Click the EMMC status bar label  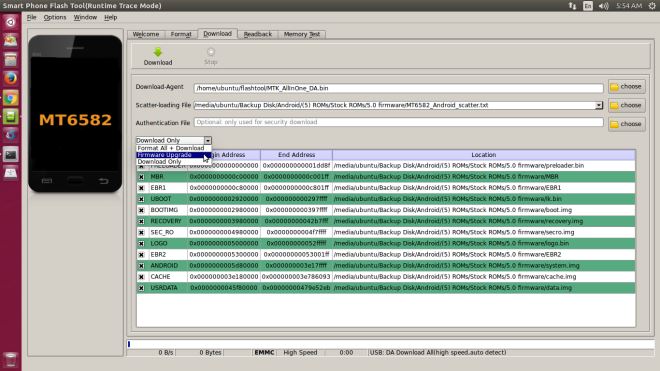point(264,352)
